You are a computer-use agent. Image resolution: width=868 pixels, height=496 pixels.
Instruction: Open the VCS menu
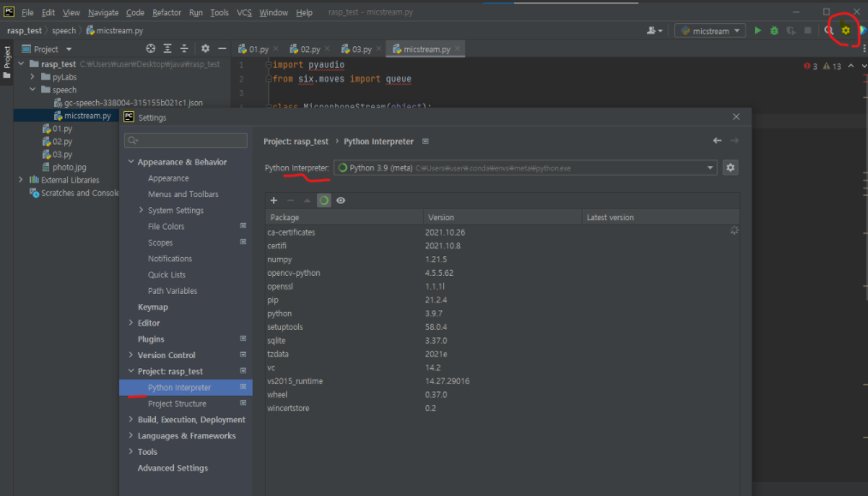click(244, 12)
